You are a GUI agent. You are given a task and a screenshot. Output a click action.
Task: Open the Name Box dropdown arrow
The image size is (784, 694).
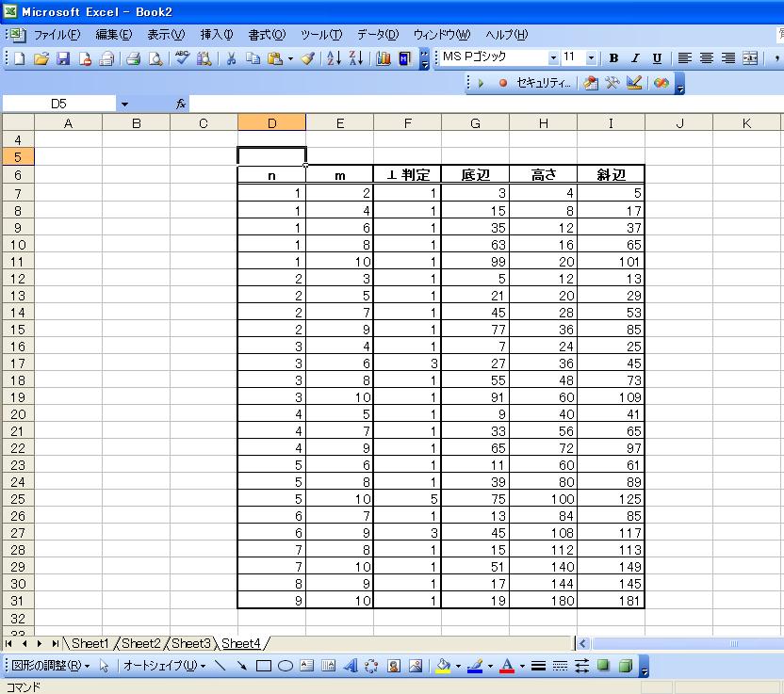124,104
